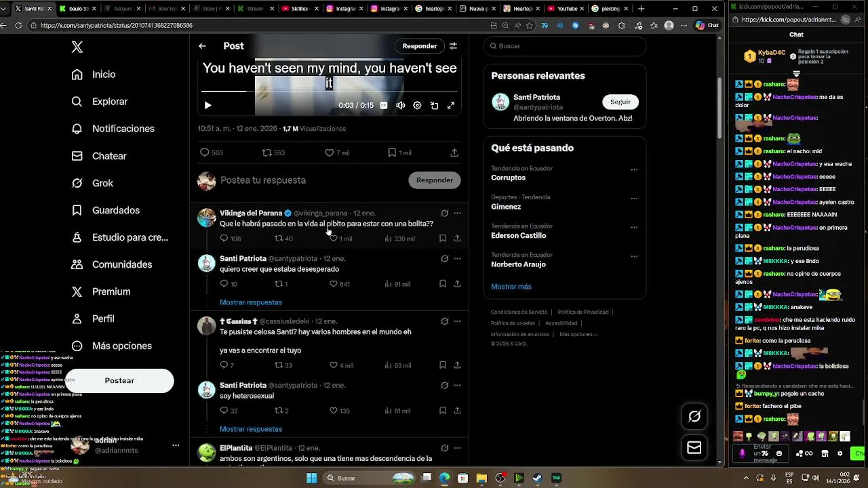Share the main post
This screenshot has width=868, height=488.
[x=454, y=152]
